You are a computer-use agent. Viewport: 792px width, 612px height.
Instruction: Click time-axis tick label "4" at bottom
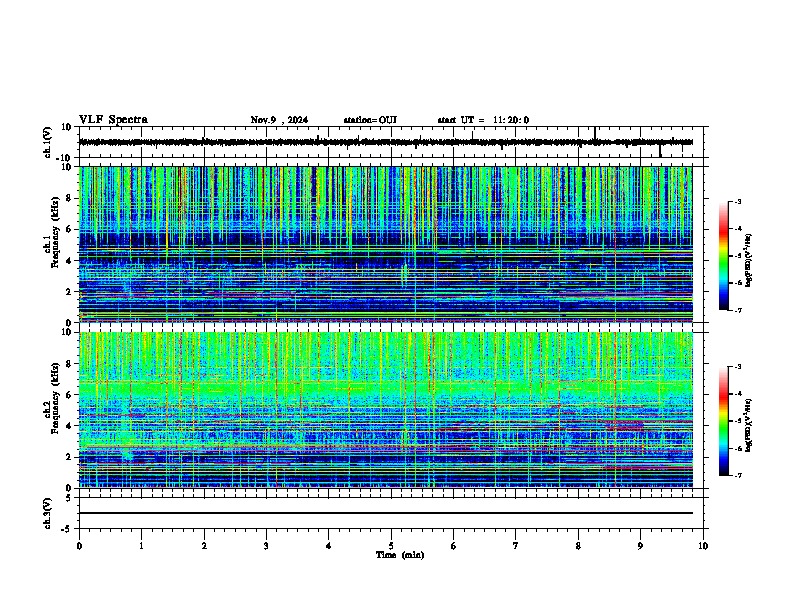click(x=329, y=546)
